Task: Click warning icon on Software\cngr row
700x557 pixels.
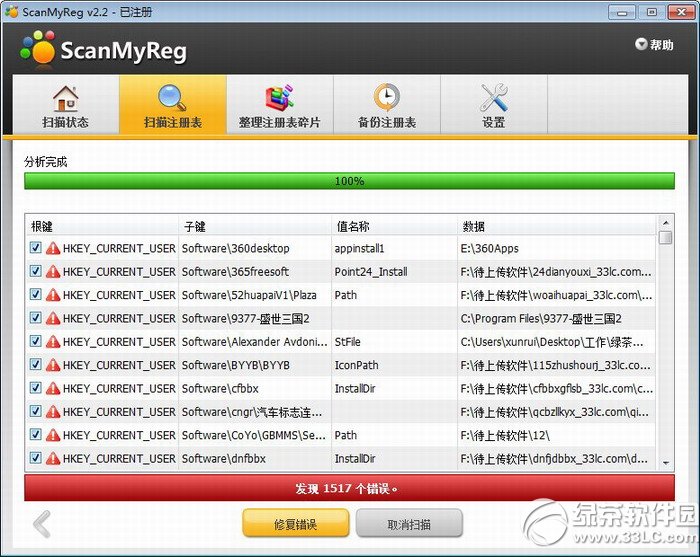Action: 53,412
